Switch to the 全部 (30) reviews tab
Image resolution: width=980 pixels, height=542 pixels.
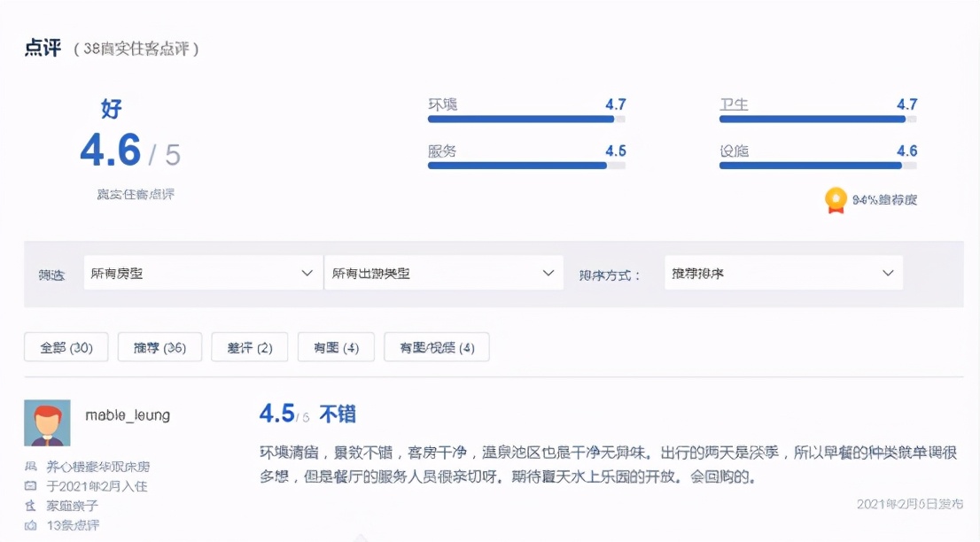tap(66, 346)
